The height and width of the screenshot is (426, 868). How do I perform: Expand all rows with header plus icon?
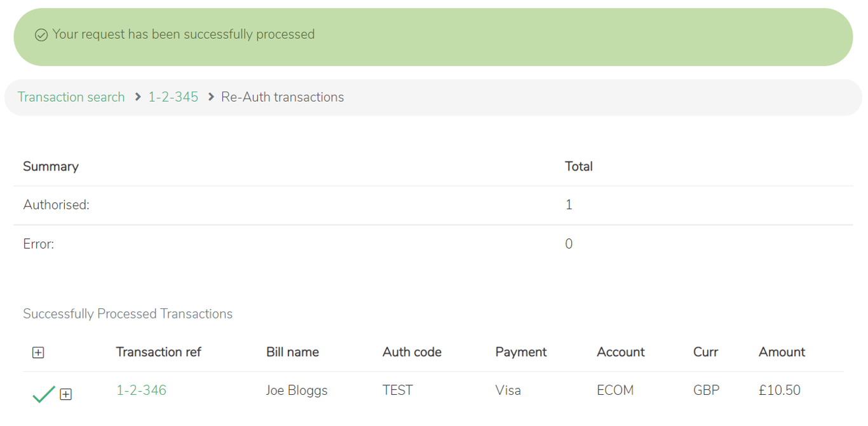(38, 352)
